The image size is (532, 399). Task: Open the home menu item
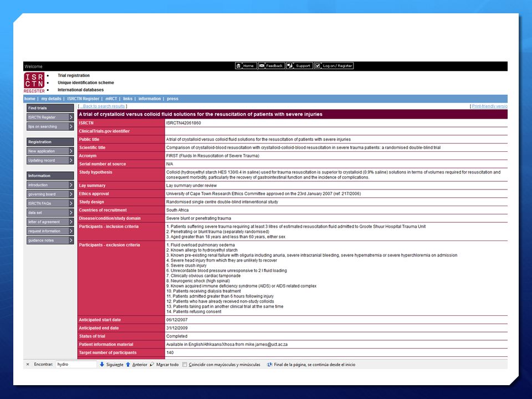(x=29, y=99)
